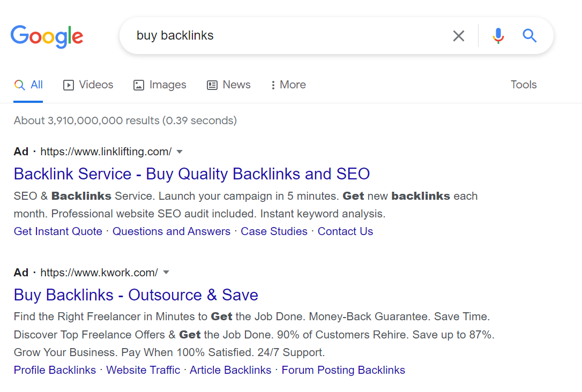Start voice search with the microphone icon
Screen dimensions: 582x392
[498, 36]
